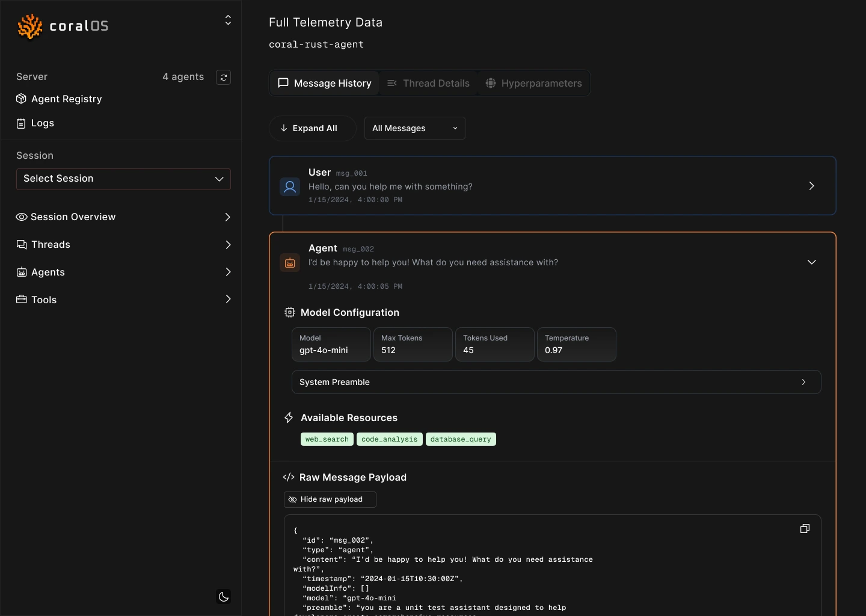Click the Model Configuration chip icon
866x616 pixels.
(290, 312)
